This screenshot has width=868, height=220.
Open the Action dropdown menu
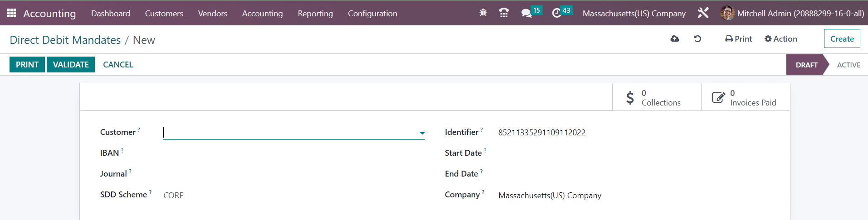click(780, 39)
